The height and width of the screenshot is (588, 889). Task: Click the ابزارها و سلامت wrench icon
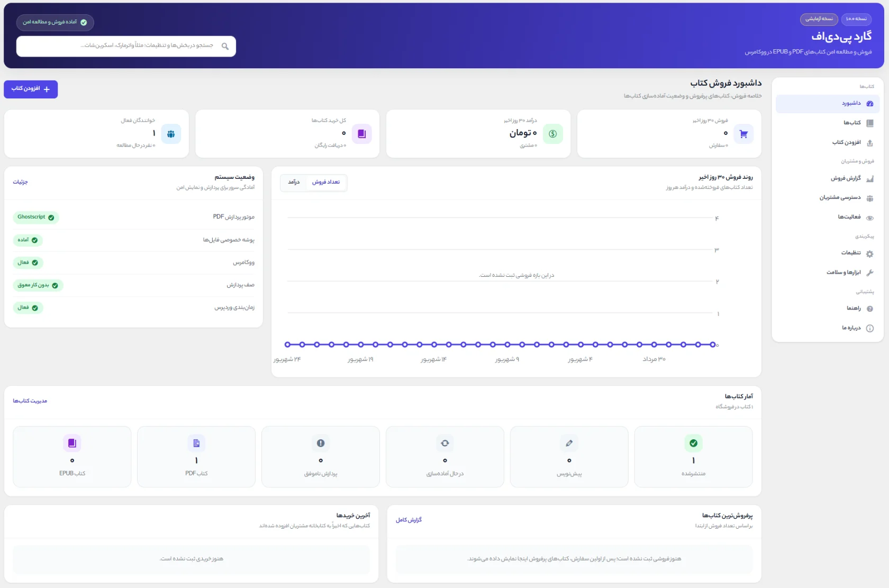pyautogui.click(x=869, y=273)
